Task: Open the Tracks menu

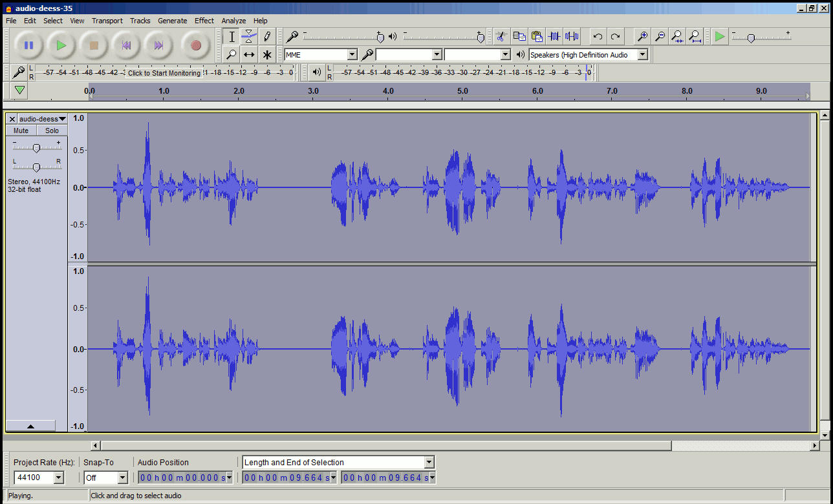Action: click(x=140, y=21)
